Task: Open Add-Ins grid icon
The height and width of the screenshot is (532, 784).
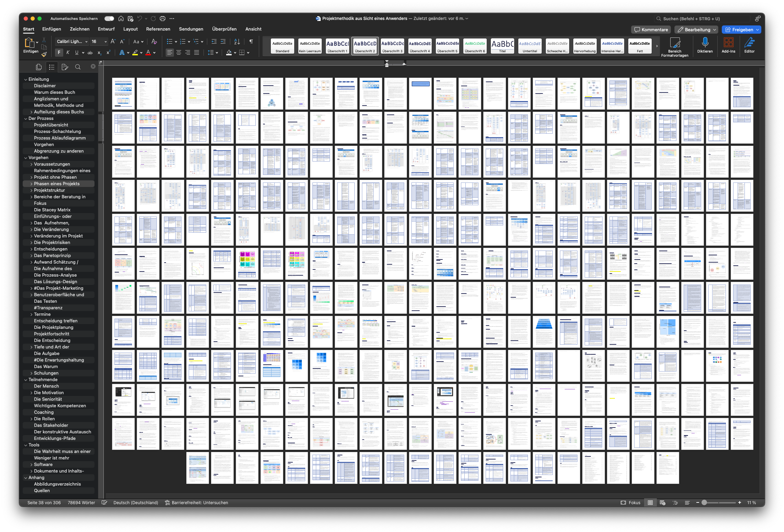Action: pos(728,43)
